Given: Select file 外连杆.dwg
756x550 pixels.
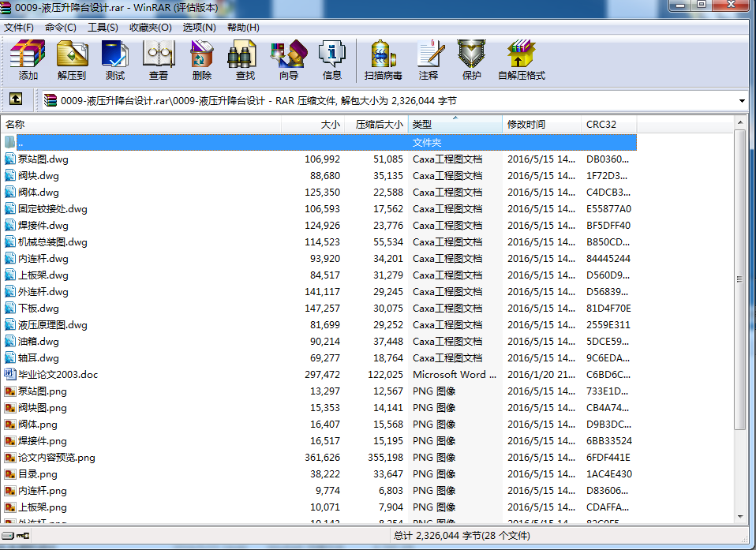Looking at the screenshot, I should [x=43, y=292].
